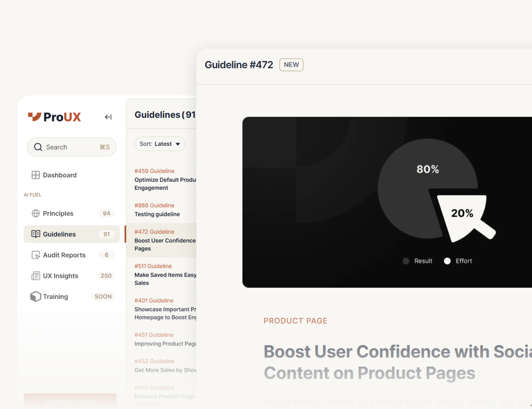Open the #511 Guideline item

(165, 275)
